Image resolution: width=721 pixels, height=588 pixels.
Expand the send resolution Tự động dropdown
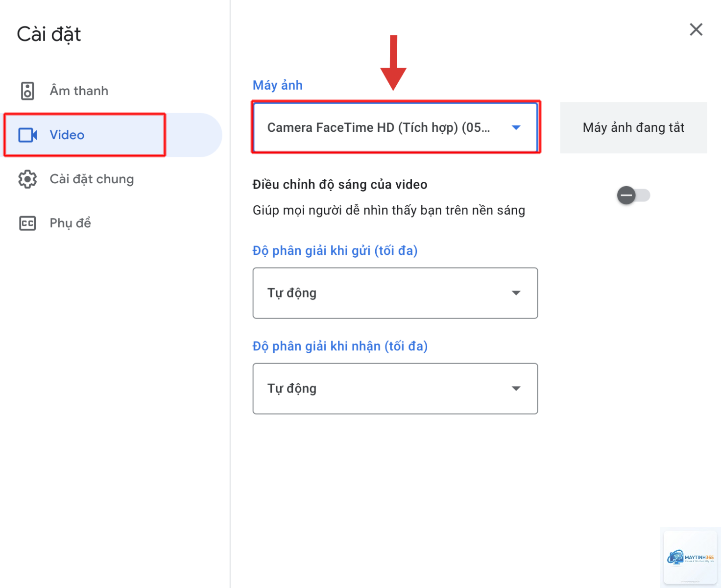click(395, 293)
